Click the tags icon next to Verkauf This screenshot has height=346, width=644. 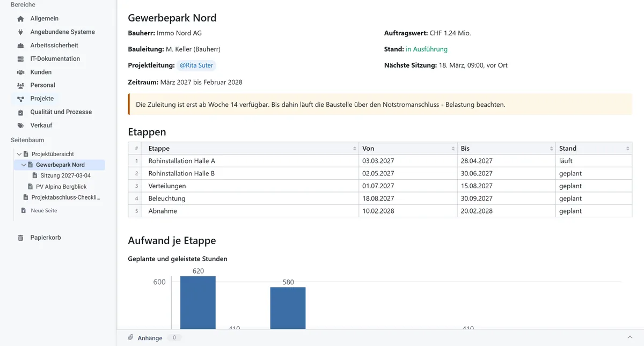21,126
